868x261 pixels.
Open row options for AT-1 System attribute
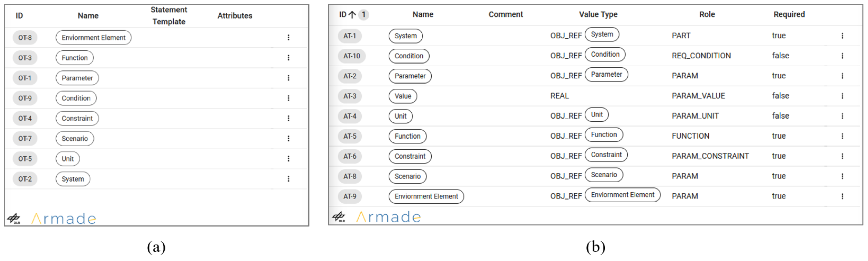[x=842, y=36]
